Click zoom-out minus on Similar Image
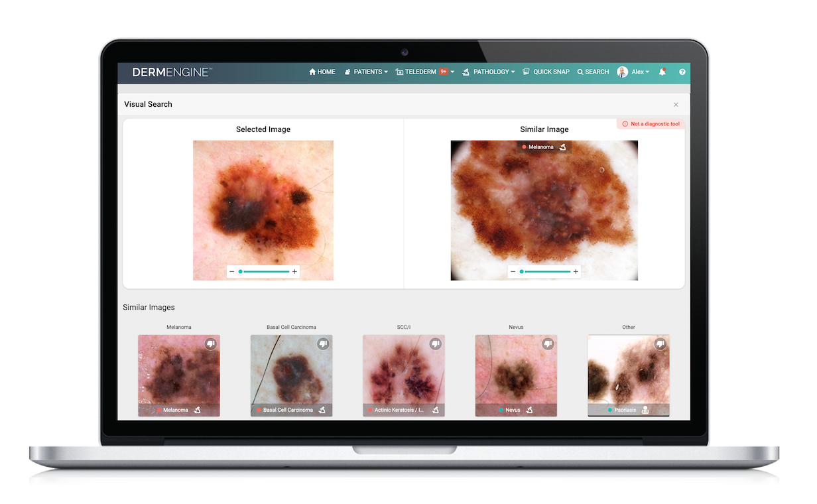 513,272
